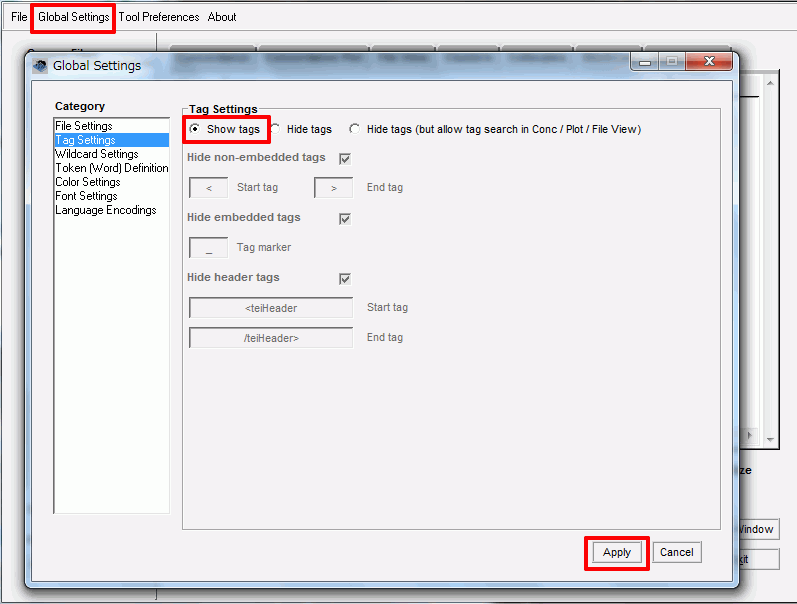This screenshot has width=797, height=604.
Task: Select Font Settings category
Action: pos(86,196)
